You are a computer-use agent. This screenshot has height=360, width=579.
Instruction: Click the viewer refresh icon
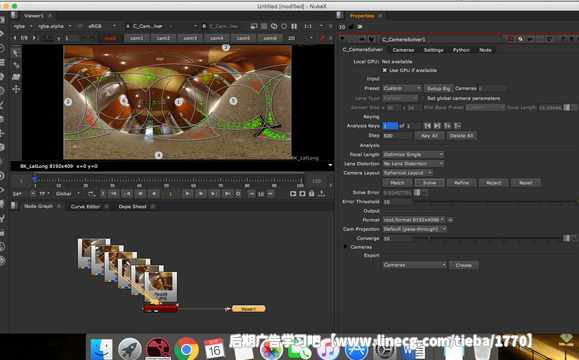(x=274, y=26)
